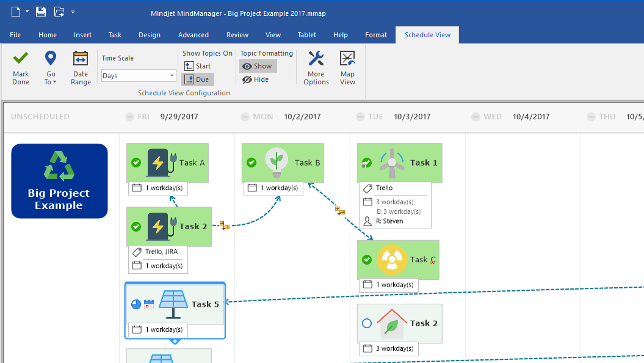Select Hide topic formatting option
644x363 pixels.
tap(255, 79)
